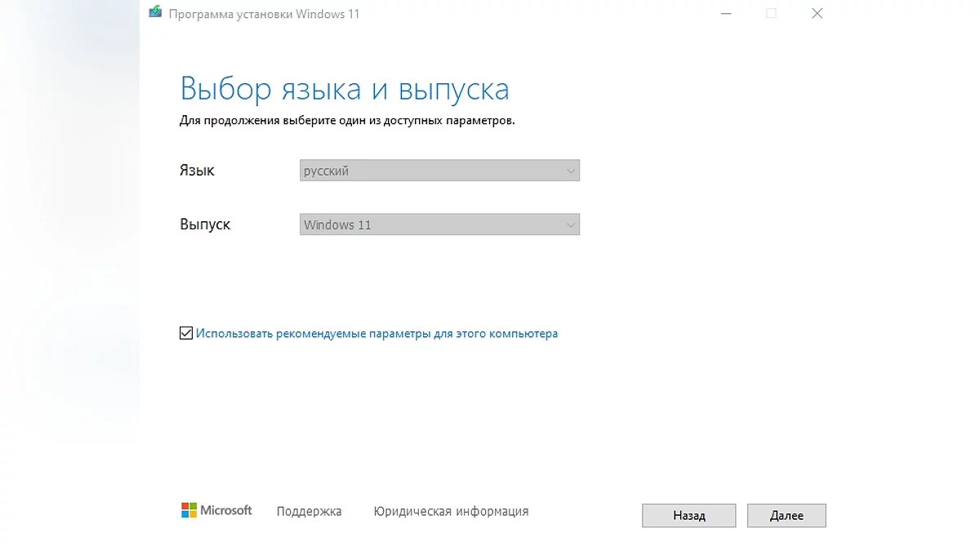Click the grayed-out maximize button
980x551 pixels.
click(771, 14)
